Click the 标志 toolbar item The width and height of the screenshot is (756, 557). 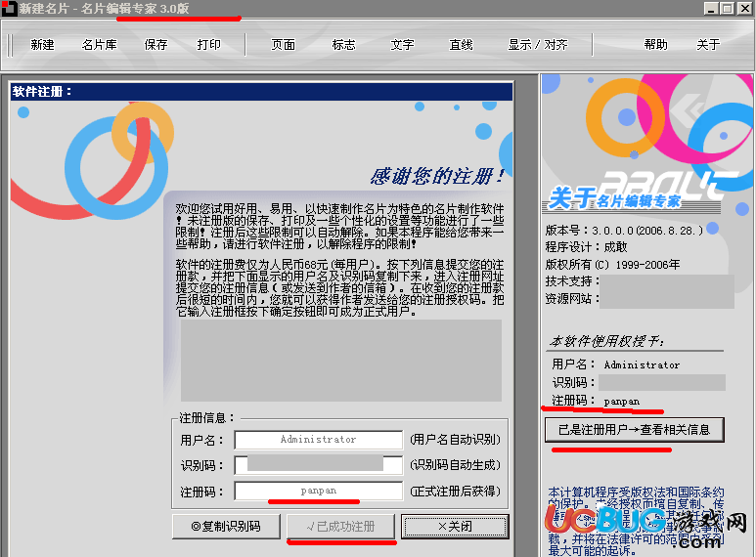pyautogui.click(x=343, y=45)
